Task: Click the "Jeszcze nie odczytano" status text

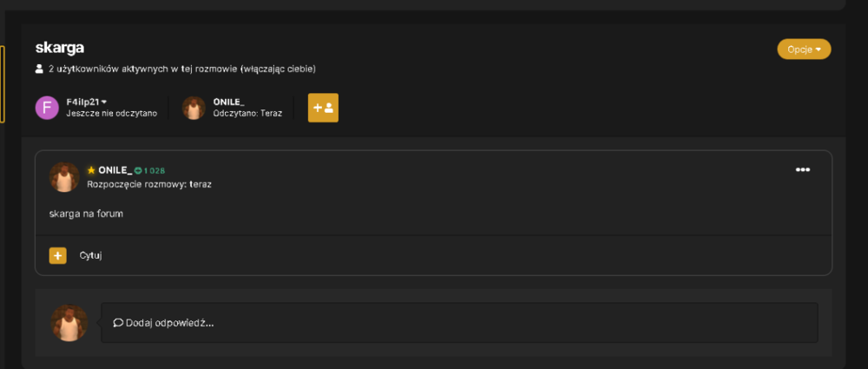Action: pyautogui.click(x=111, y=113)
